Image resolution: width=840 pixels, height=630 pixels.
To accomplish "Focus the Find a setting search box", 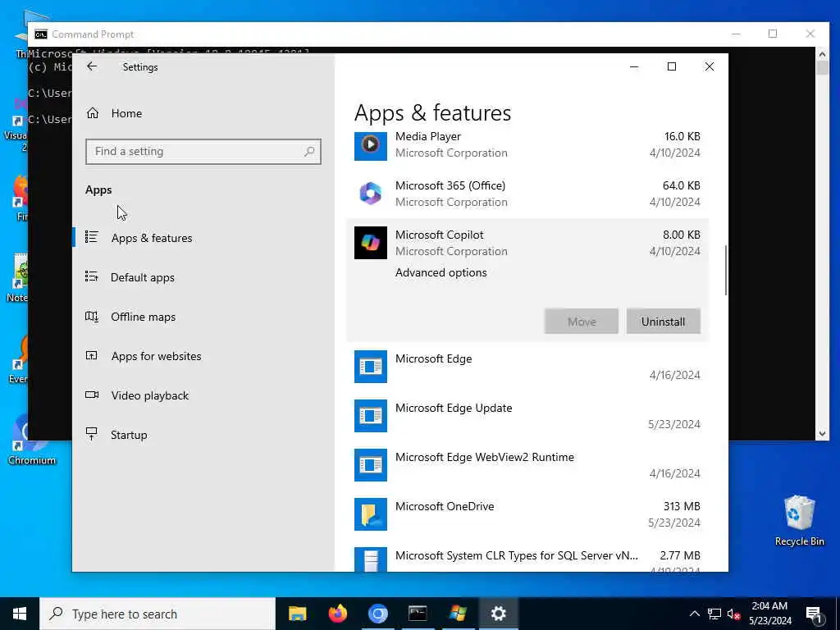I will tap(203, 152).
